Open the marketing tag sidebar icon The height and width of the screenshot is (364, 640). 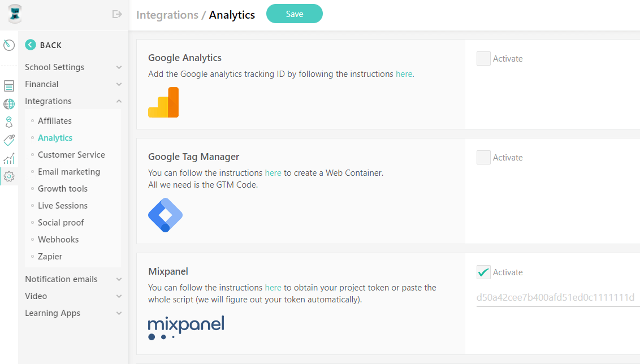tap(9, 140)
